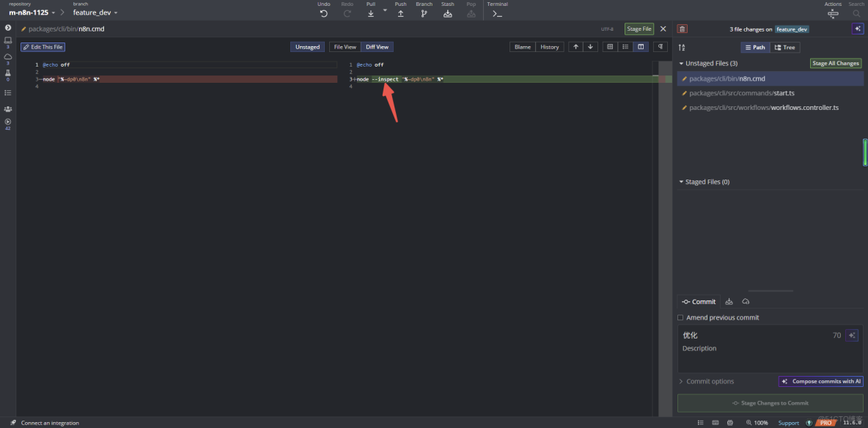Image resolution: width=868 pixels, height=428 pixels.
Task: Open the remotes cloud icon in sidebar
Action: (x=8, y=56)
